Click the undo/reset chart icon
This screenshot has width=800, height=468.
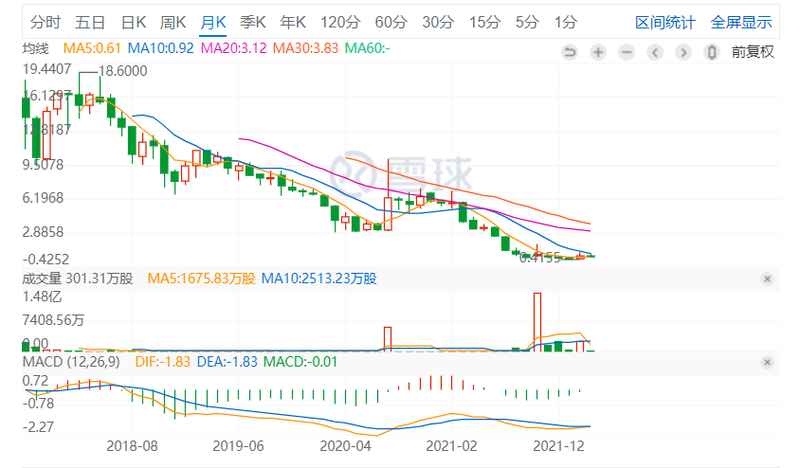point(569,52)
